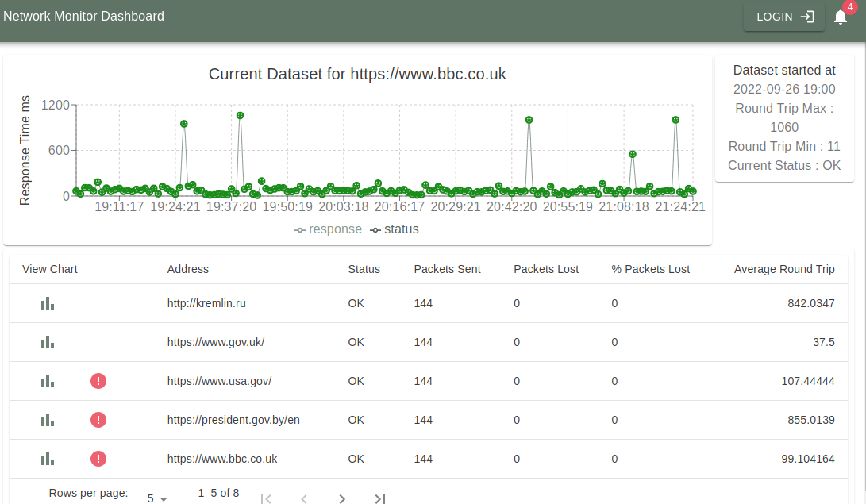Screen dimensions: 866x504
Task: Open the notification bell with 4 alerts
Action: [841, 16]
